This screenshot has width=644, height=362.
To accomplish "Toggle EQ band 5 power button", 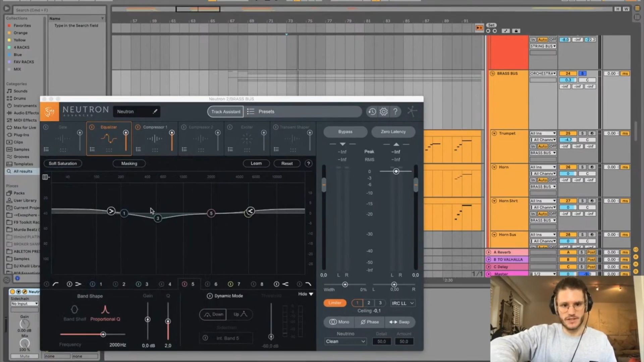I will (x=184, y=284).
